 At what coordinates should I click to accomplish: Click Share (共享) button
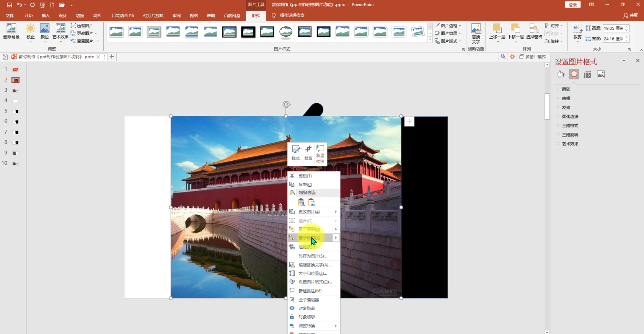click(631, 16)
